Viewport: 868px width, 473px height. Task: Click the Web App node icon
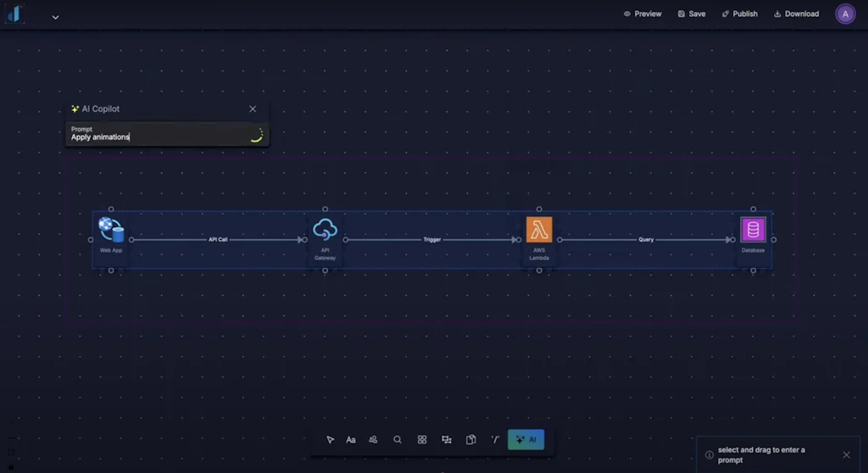(111, 230)
